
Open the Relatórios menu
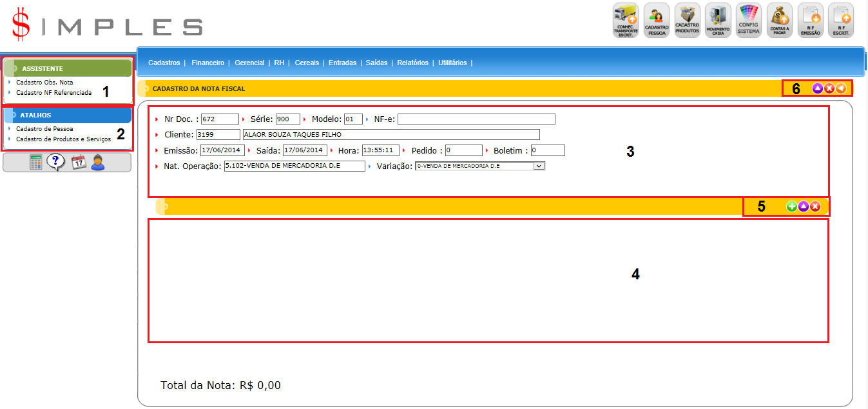point(412,63)
